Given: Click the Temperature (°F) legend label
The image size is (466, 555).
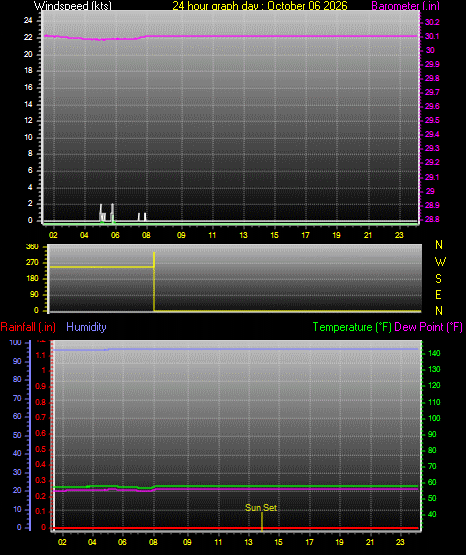Looking at the screenshot, I should 352,327.
